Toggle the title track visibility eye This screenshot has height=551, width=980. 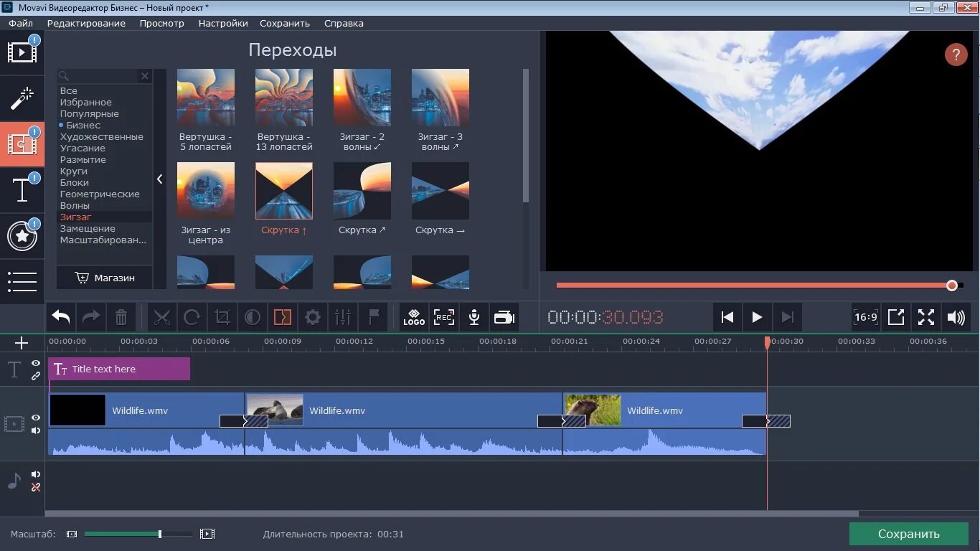[36, 363]
